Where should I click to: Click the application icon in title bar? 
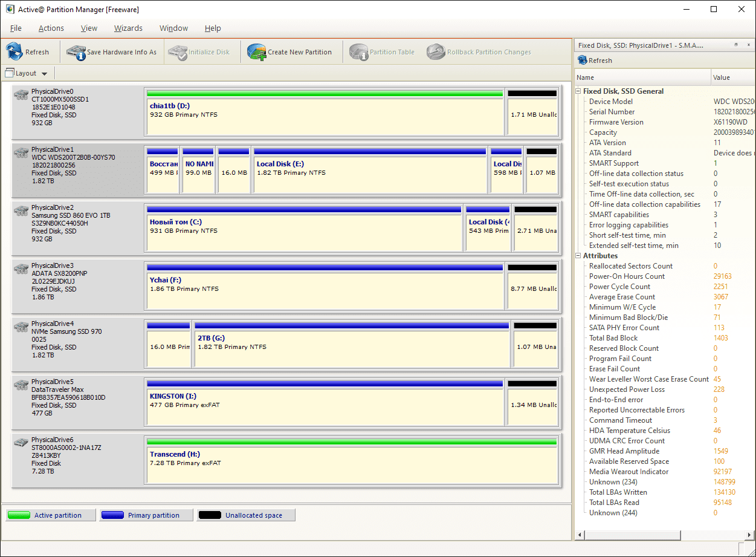coord(10,9)
